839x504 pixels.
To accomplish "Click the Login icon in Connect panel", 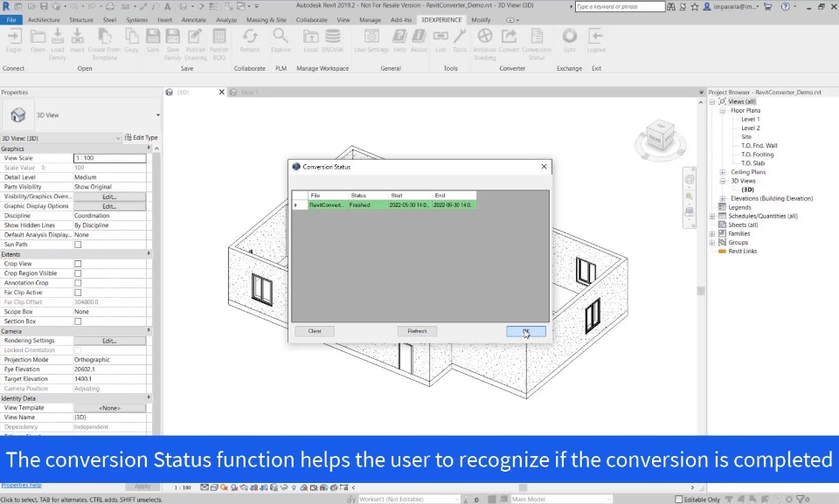I will 13,41.
